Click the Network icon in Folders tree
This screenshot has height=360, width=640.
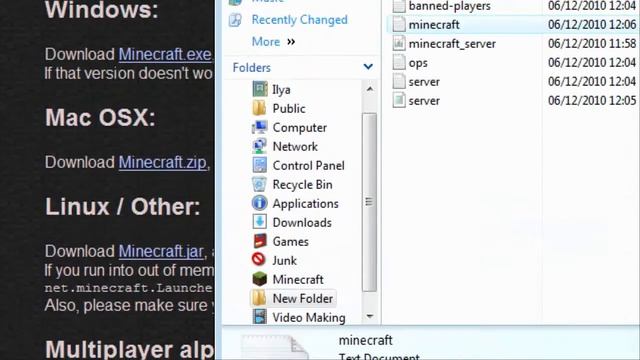tap(260, 146)
